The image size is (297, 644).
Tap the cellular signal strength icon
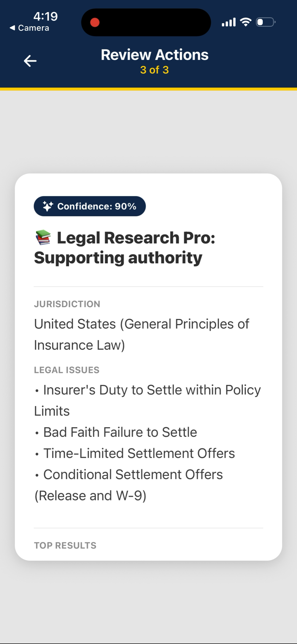228,22
